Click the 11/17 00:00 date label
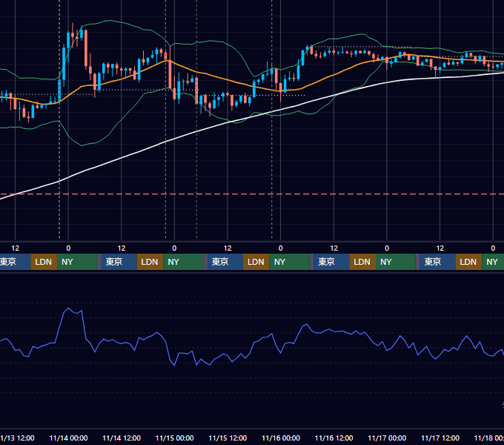 tap(387, 438)
